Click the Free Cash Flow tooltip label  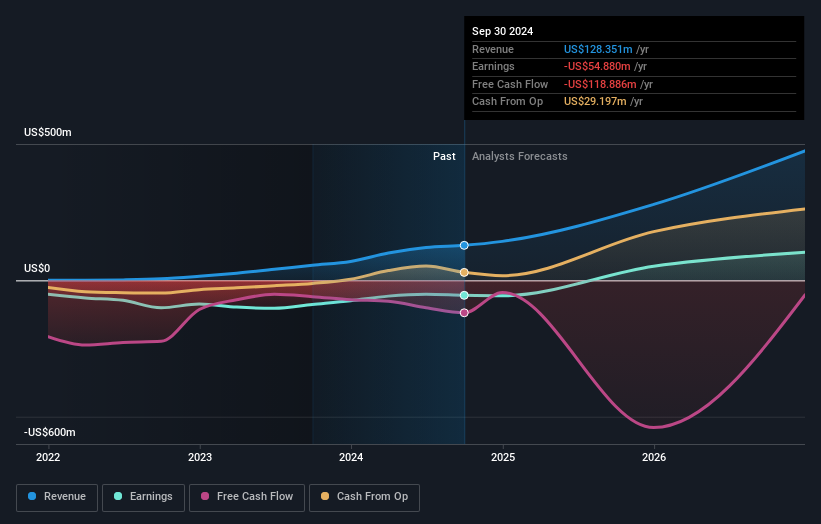(510, 84)
